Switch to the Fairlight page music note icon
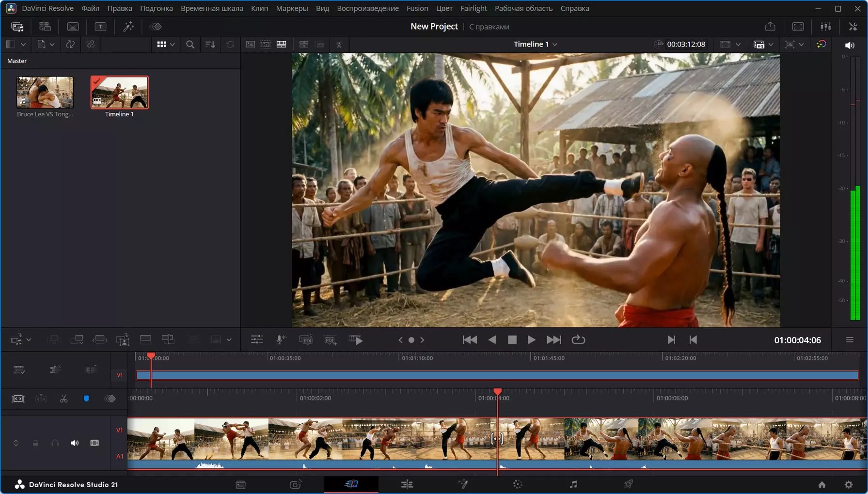Image resolution: width=868 pixels, height=494 pixels. (x=573, y=484)
